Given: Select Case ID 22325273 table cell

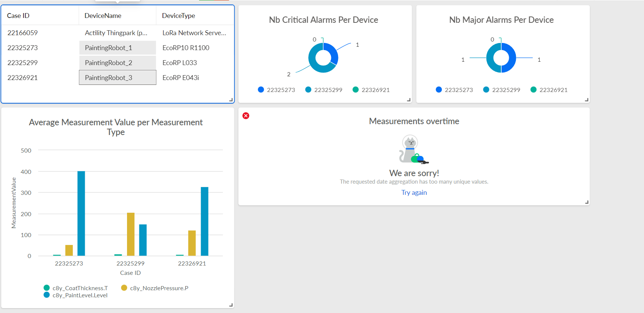Looking at the screenshot, I should (x=40, y=48).
